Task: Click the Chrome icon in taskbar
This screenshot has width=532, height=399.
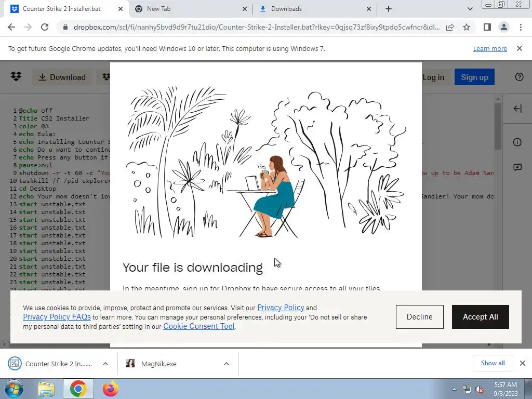Action: point(78,389)
